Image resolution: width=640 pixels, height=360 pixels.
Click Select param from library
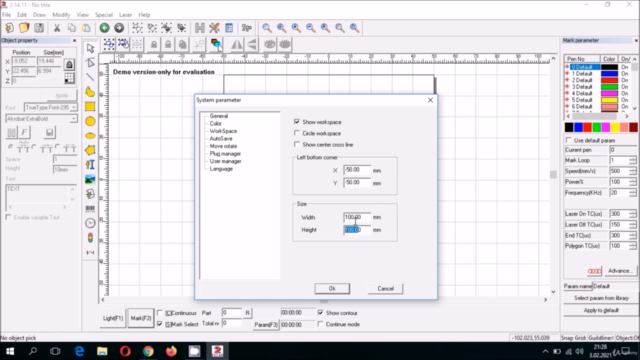click(x=601, y=298)
